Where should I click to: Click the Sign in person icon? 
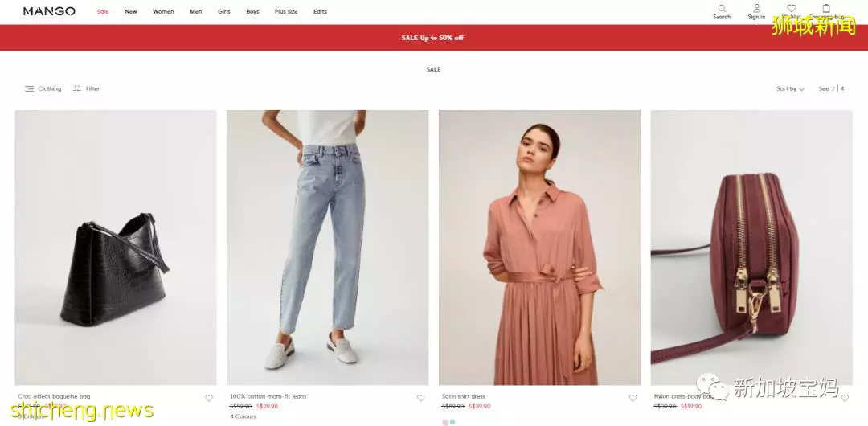click(x=757, y=8)
